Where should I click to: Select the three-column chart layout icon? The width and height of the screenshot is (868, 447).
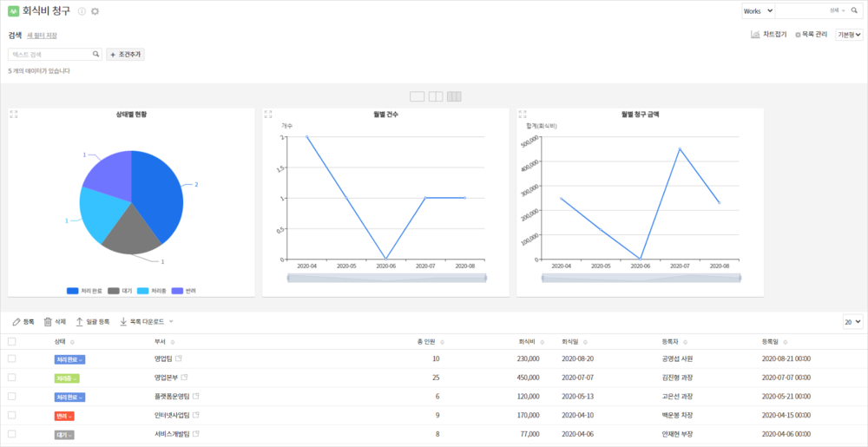tap(454, 96)
